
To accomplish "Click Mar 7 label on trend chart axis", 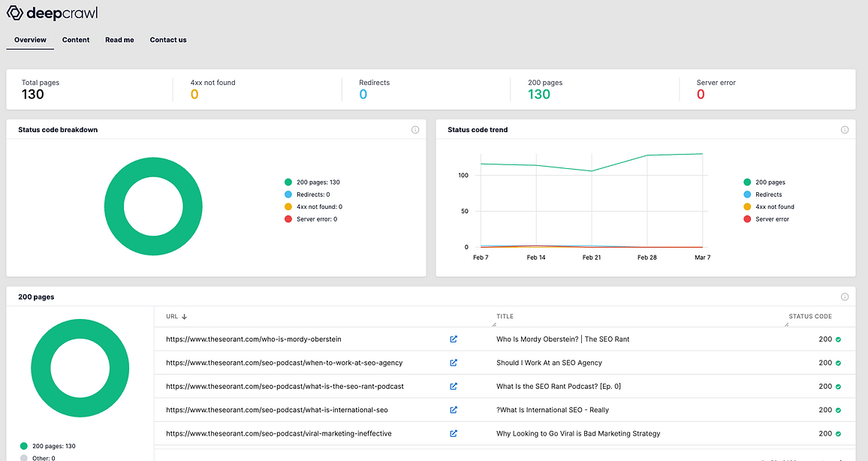I will (703, 258).
